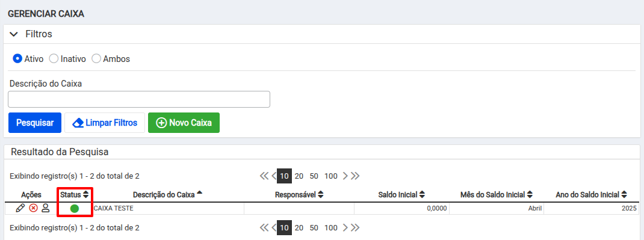Screen dimensions: 644x240
Task: Show 20 records per page in top paginator
Action: pyautogui.click(x=299, y=176)
